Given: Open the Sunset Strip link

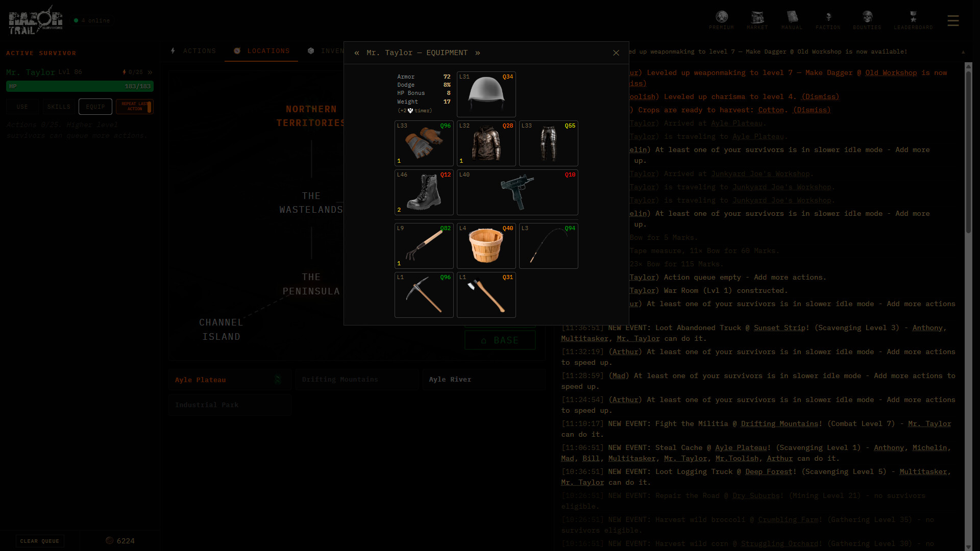Looking at the screenshot, I should click(779, 328).
